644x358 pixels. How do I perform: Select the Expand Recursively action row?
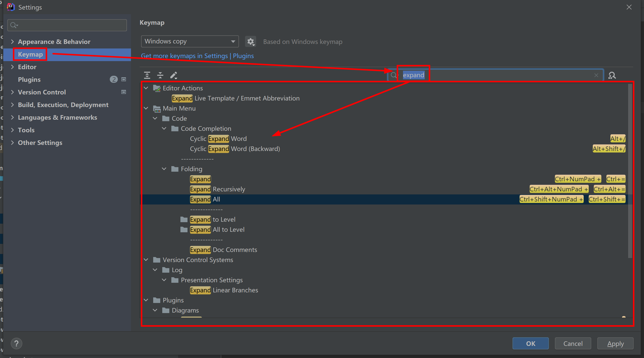(x=218, y=189)
